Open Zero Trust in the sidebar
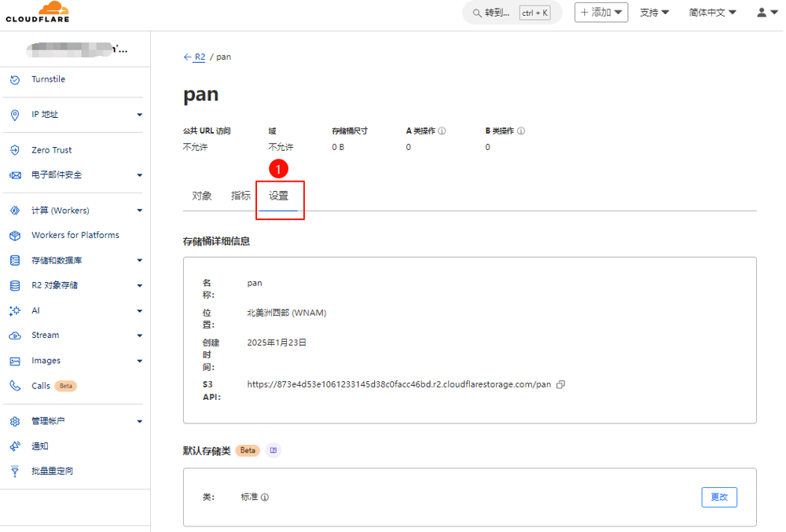Viewport: 786px width, 532px height. [51, 150]
